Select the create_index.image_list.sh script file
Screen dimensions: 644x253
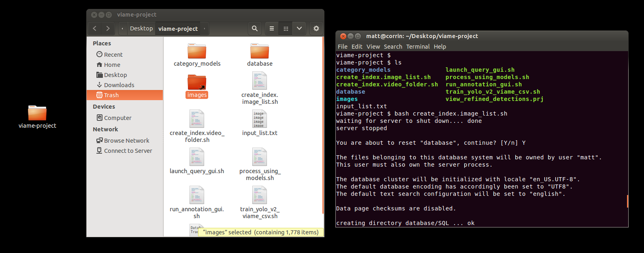[x=260, y=81]
